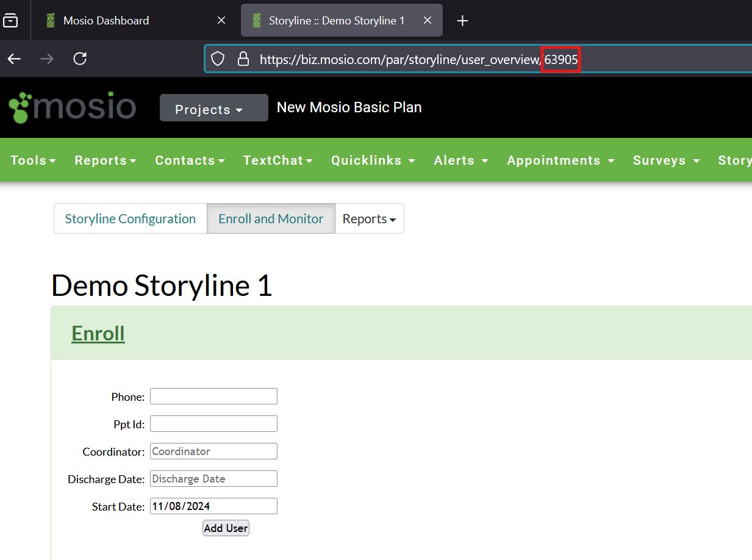Click the Ppt Id input field

click(x=213, y=424)
